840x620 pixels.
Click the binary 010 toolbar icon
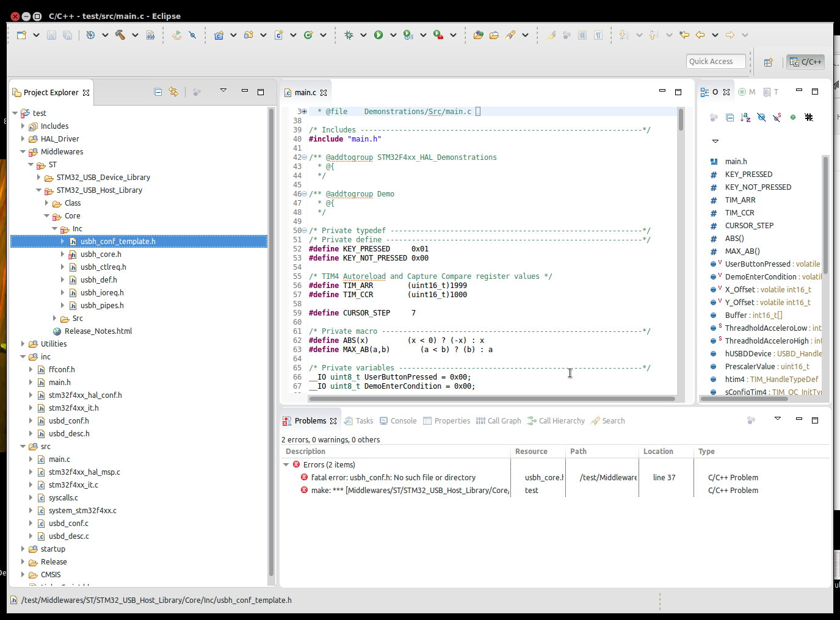pyautogui.click(x=150, y=35)
